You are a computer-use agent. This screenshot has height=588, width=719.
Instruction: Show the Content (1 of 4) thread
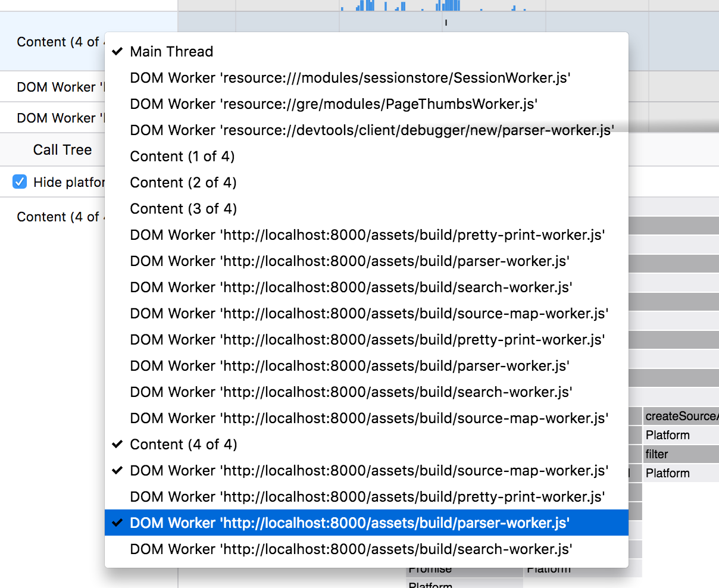pyautogui.click(x=182, y=157)
